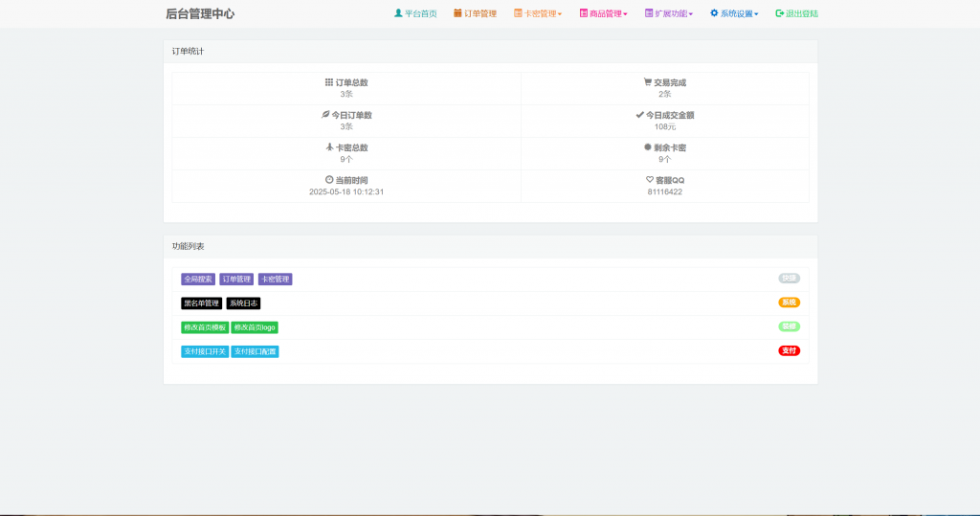Click 退出登陆 to log out
Image resolution: width=980 pixels, height=516 pixels.
[796, 14]
